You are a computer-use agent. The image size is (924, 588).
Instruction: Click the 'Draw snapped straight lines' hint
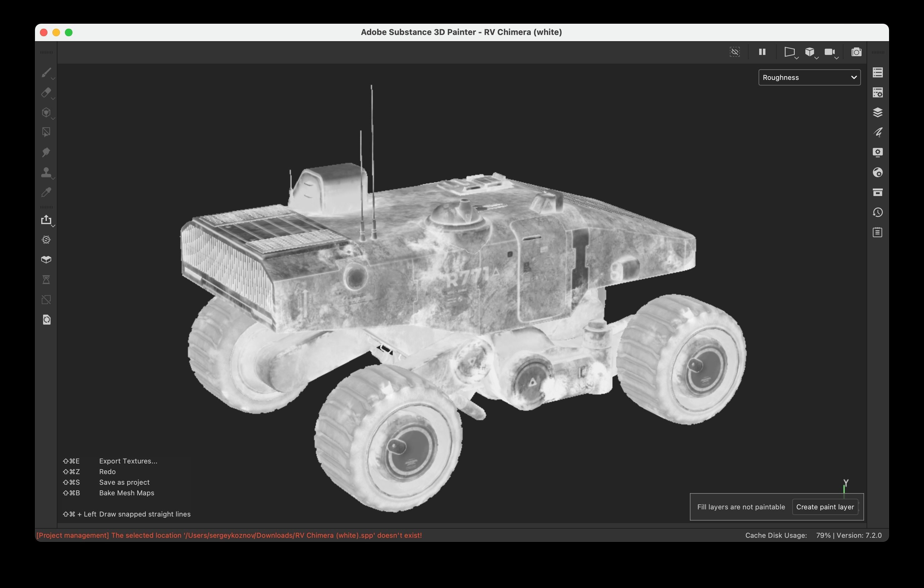tap(145, 514)
